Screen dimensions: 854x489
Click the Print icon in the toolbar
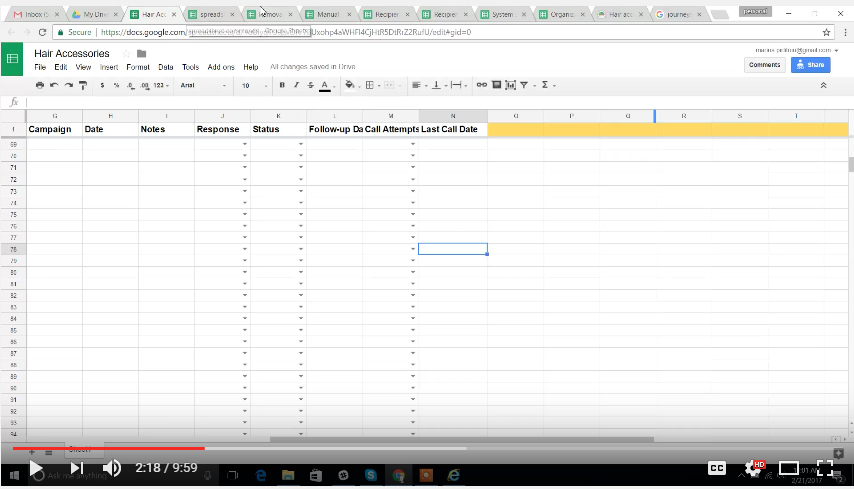[x=40, y=85]
